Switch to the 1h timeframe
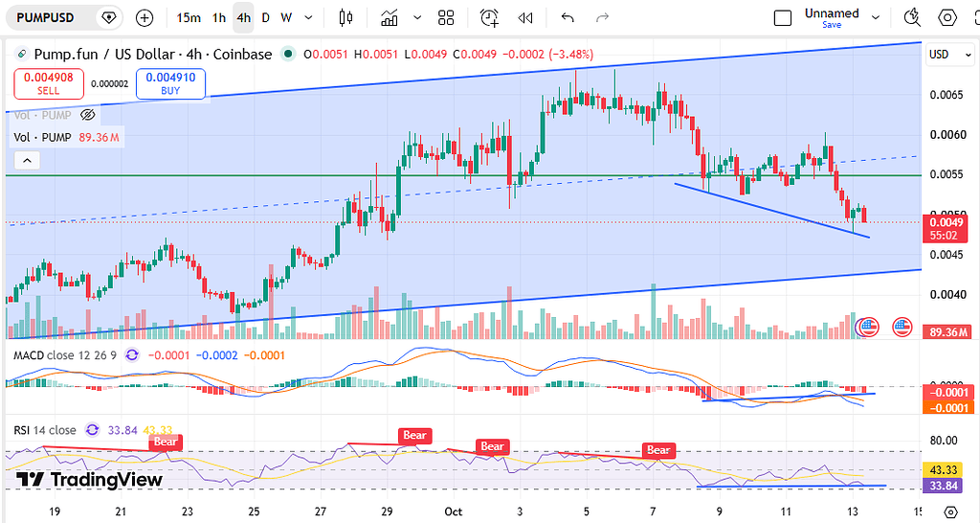 pyautogui.click(x=219, y=17)
